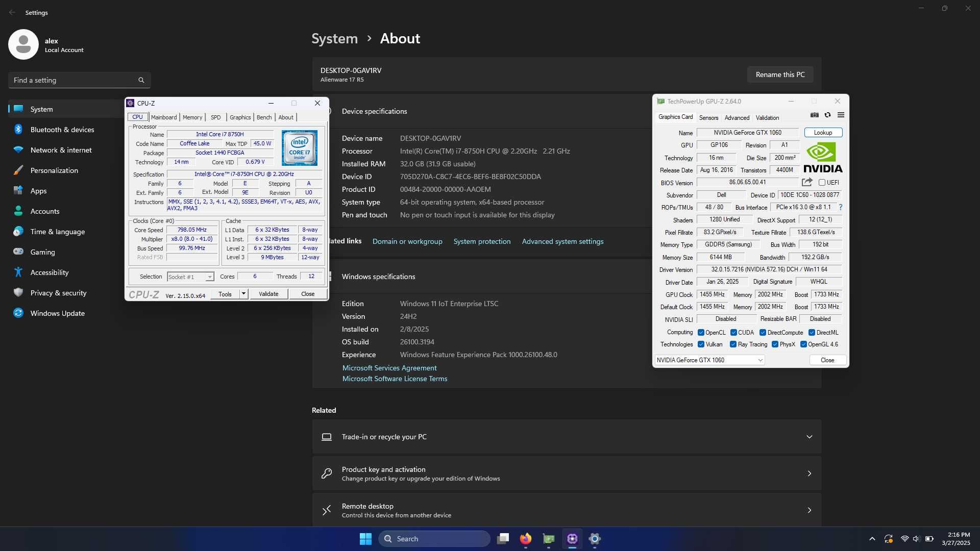Image resolution: width=980 pixels, height=551 pixels.
Task: Expand Trade-in or recycle your PC
Action: [567, 437]
